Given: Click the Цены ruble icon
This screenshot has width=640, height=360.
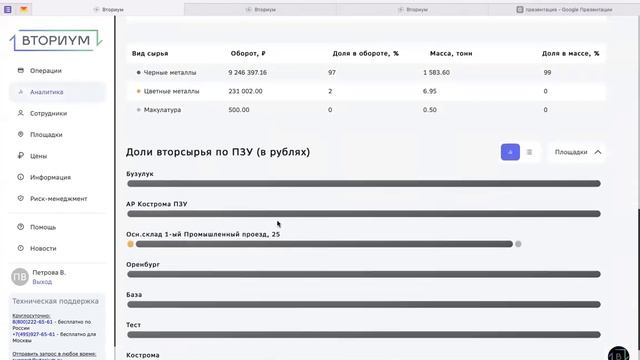Looking at the screenshot, I should click(x=20, y=156).
